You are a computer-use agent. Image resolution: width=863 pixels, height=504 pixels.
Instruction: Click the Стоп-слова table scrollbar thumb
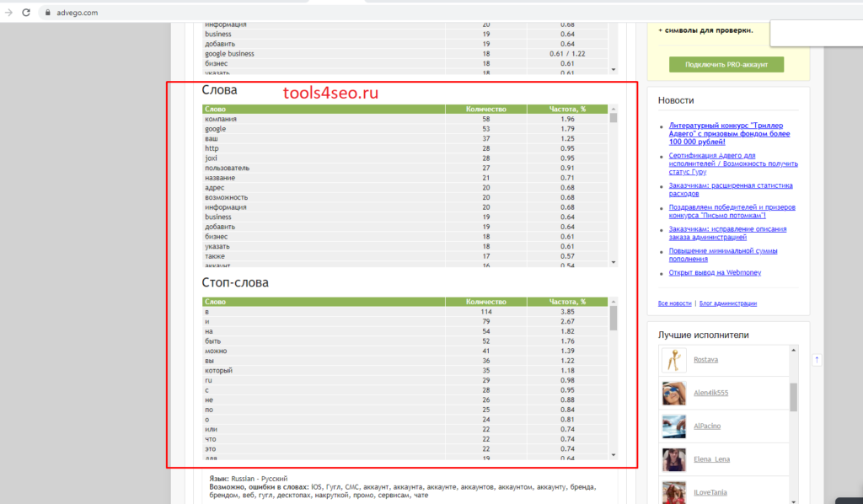[x=614, y=318]
